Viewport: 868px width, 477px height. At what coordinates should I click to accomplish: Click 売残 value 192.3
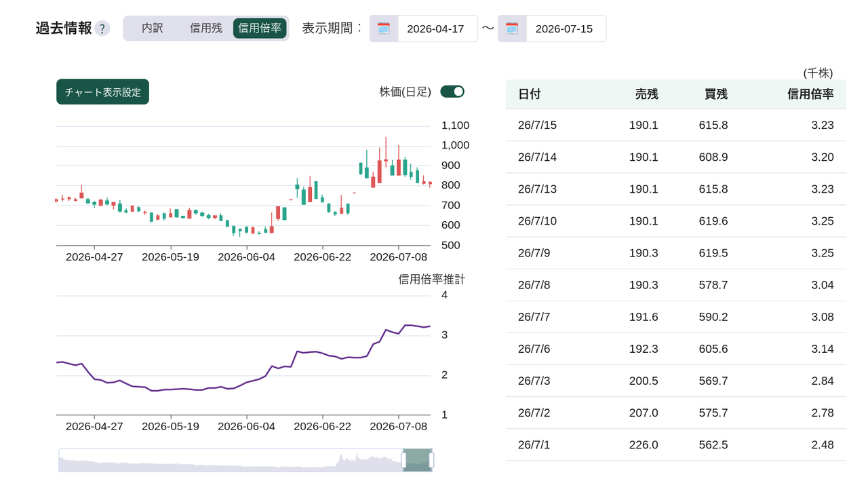644,349
